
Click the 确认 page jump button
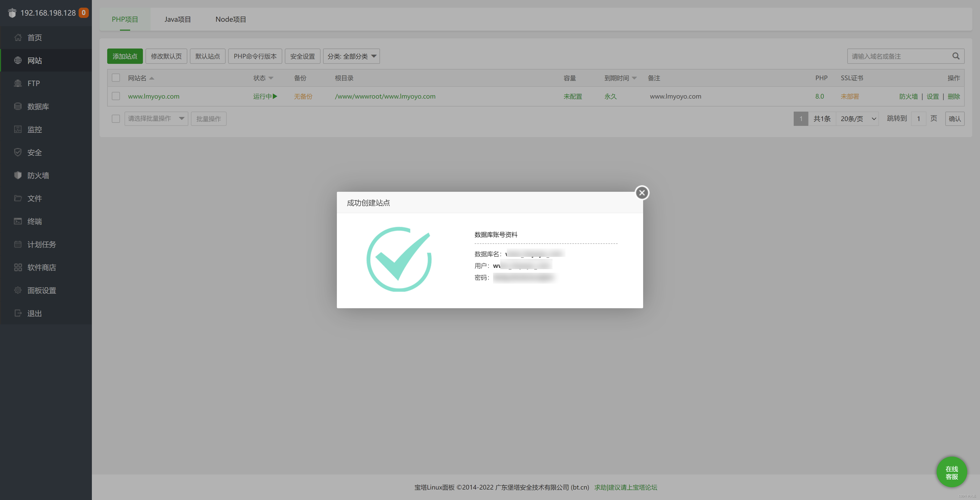tap(954, 118)
